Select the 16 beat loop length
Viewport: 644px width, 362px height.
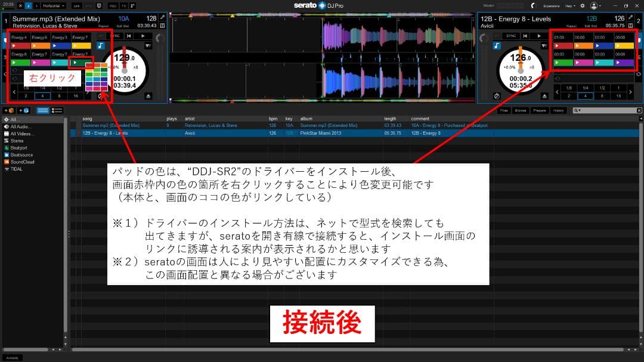(x=76, y=95)
